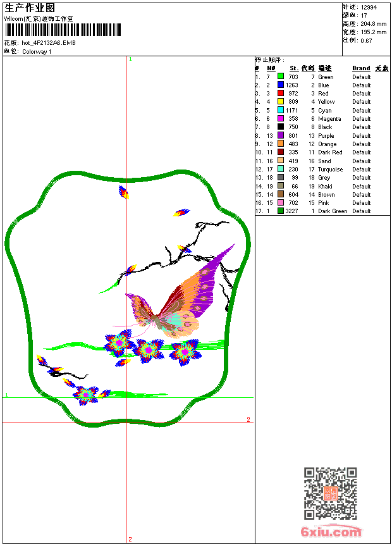Click the stitch count '703' in Green row
This screenshot has width=392, height=544.
coord(293,77)
